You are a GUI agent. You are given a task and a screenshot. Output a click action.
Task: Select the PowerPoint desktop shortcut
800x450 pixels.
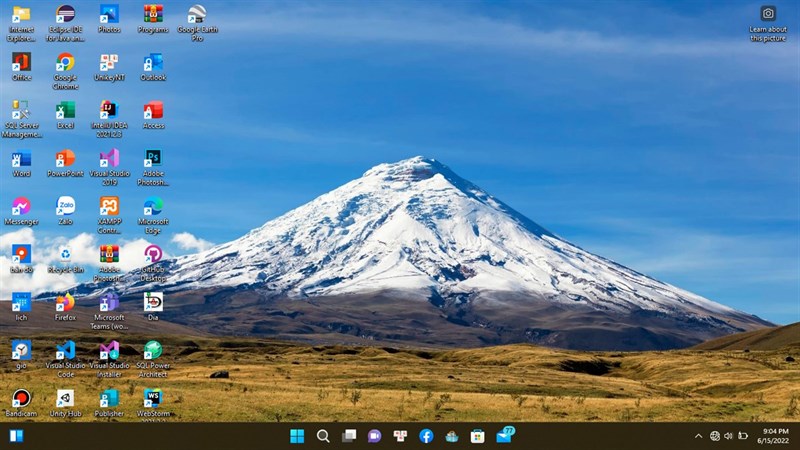[65, 163]
